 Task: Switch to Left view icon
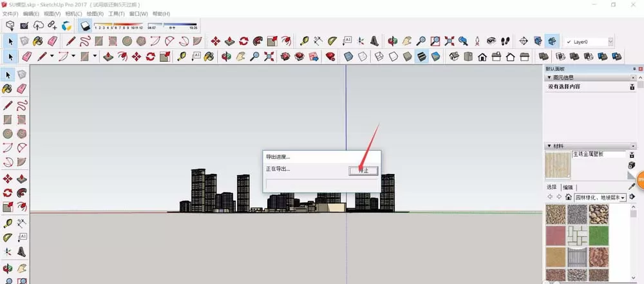pos(524,57)
